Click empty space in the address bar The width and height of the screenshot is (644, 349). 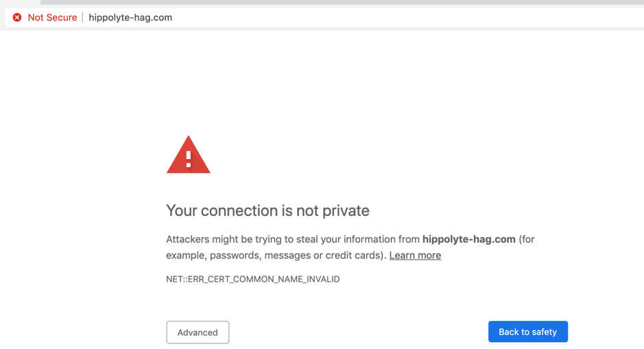pyautogui.click(x=412, y=17)
